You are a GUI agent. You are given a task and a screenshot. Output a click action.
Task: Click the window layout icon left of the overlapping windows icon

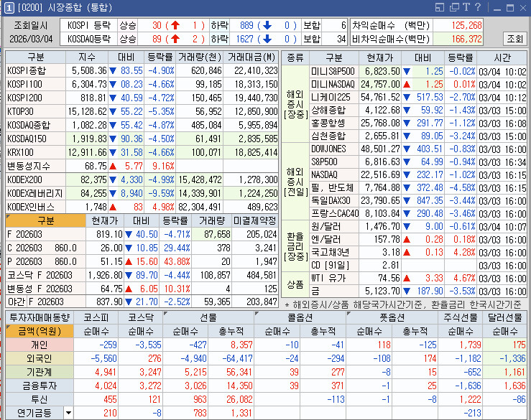(x=440, y=7)
